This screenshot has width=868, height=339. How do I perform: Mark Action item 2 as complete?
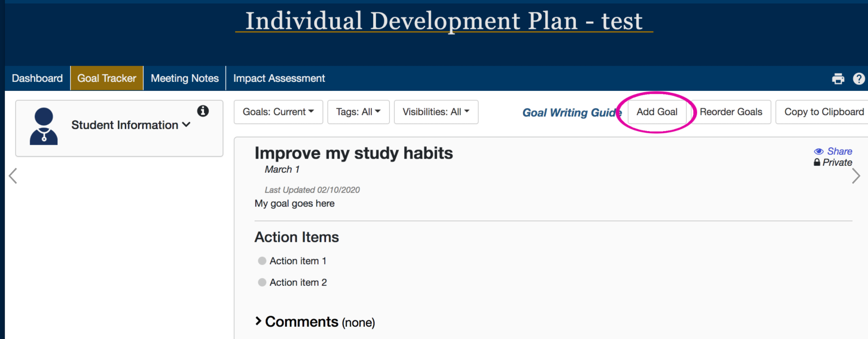[x=262, y=282]
